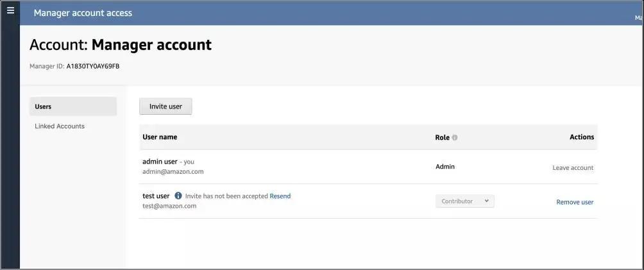Click Leave account for admin user
Image resolution: width=644 pixels, height=270 pixels.
[x=573, y=167]
